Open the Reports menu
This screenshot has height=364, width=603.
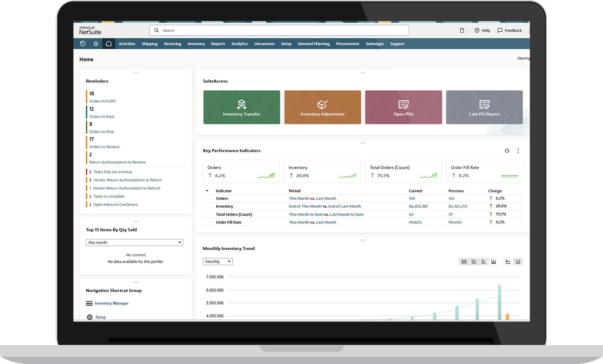point(218,44)
